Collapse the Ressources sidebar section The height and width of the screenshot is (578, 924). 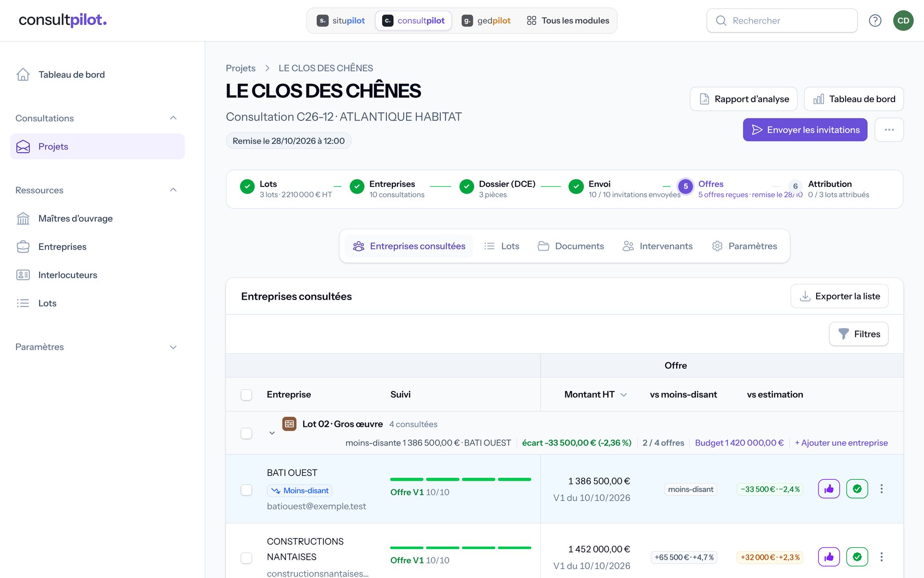(x=173, y=190)
